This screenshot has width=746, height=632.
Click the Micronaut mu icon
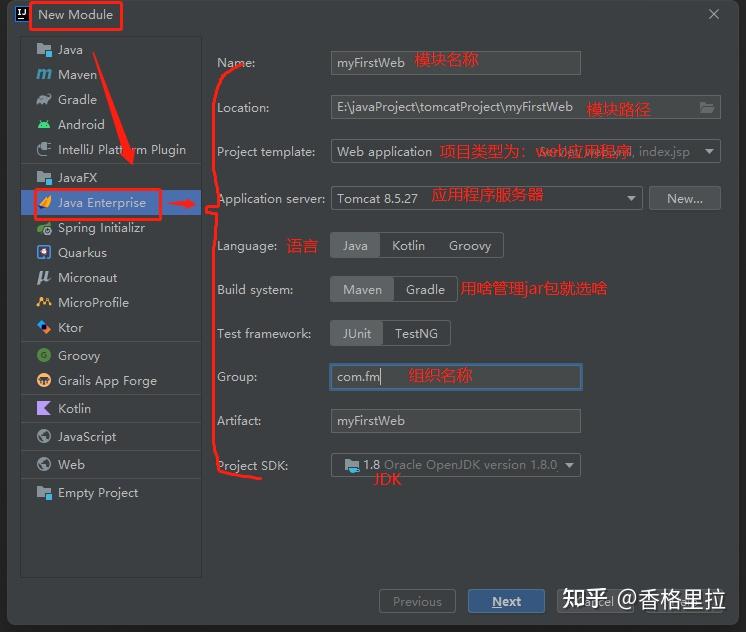pos(44,277)
